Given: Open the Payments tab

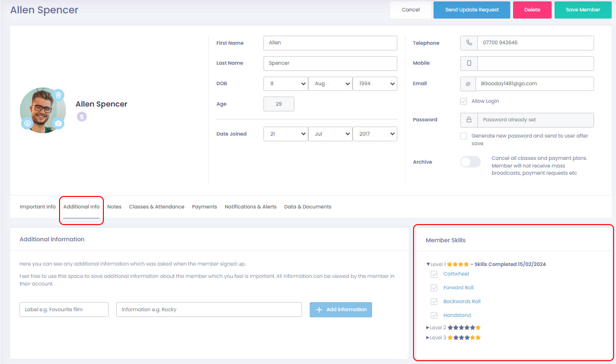Looking at the screenshot, I should pyautogui.click(x=204, y=207).
